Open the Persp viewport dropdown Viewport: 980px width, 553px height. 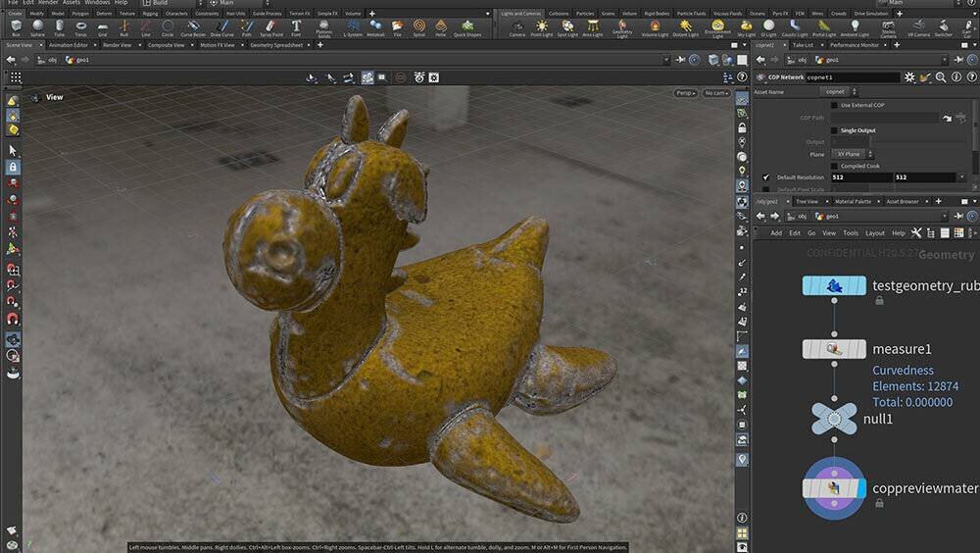686,92
